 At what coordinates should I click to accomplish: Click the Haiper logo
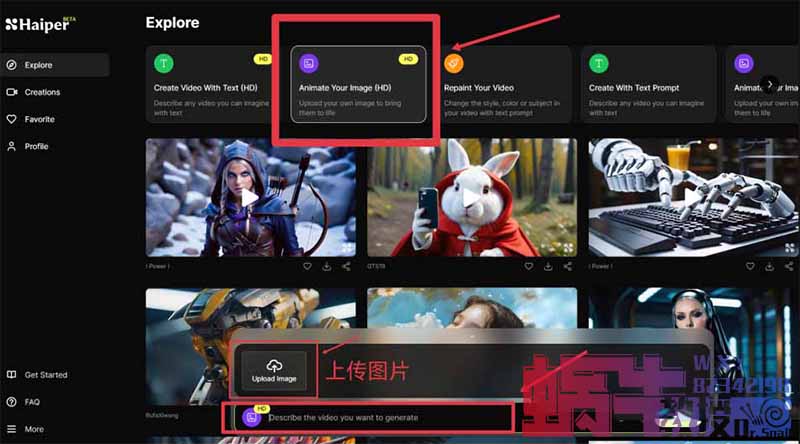pyautogui.click(x=36, y=24)
